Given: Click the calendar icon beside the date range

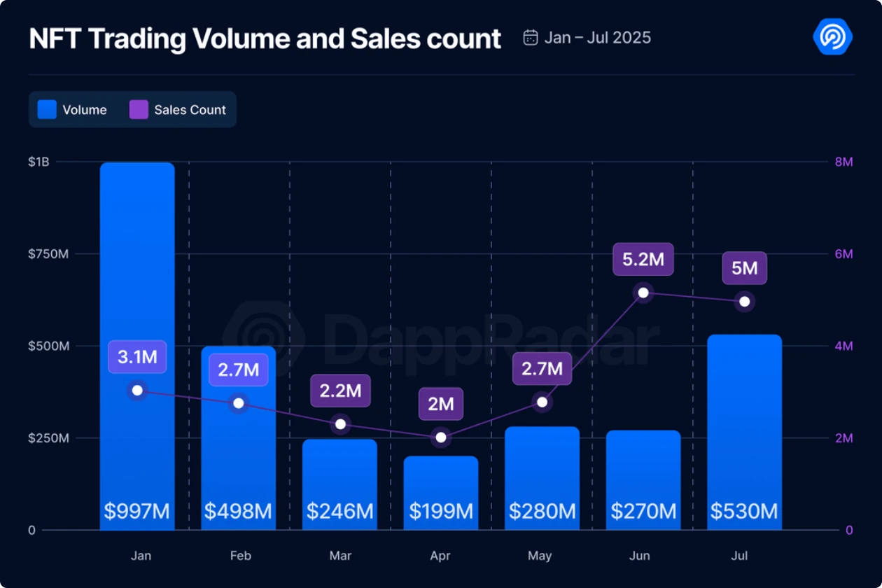Looking at the screenshot, I should [531, 37].
